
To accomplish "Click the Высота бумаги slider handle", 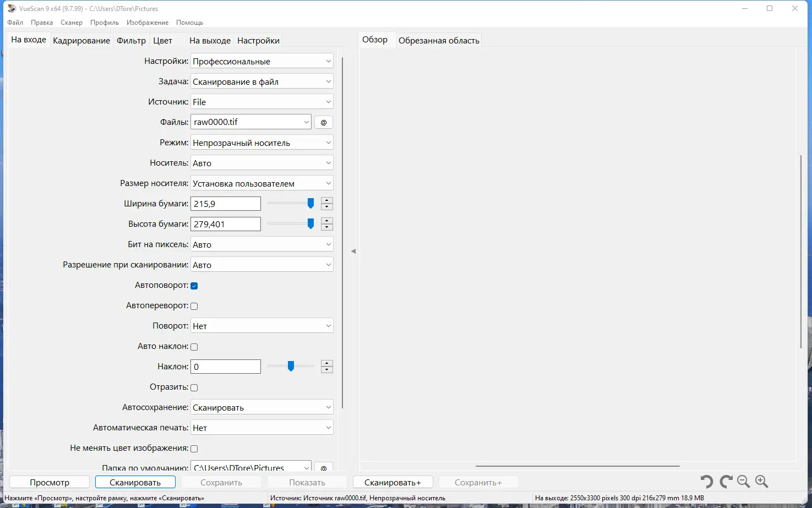I will (310, 224).
